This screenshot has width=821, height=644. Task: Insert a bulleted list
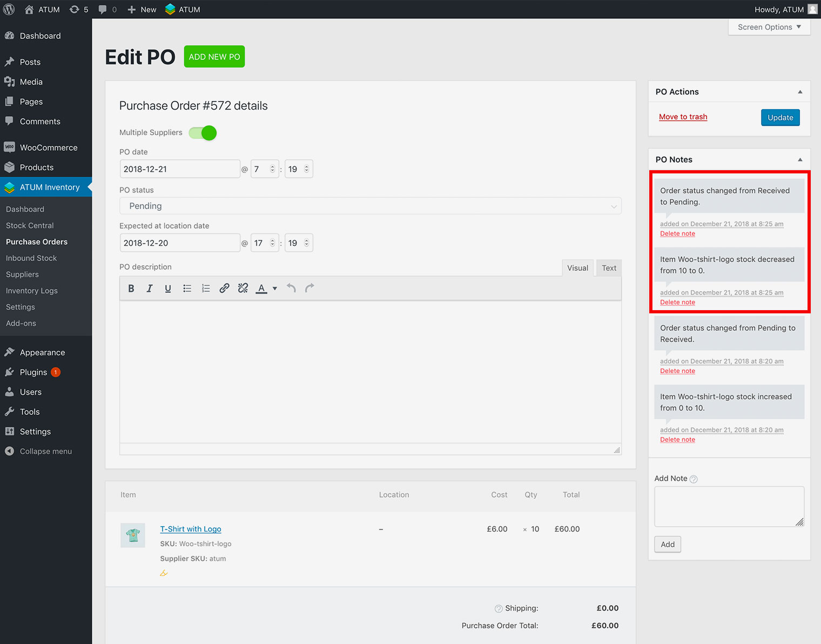[x=187, y=289]
